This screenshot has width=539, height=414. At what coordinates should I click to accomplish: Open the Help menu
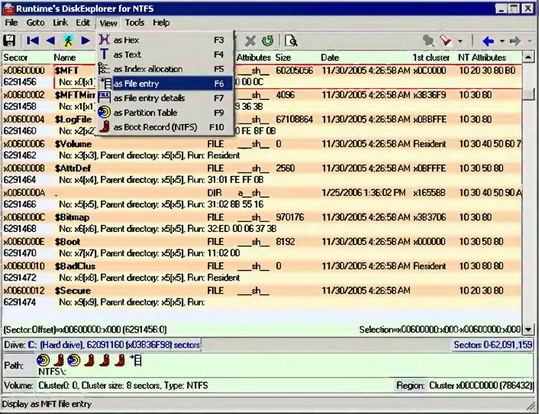pos(161,23)
